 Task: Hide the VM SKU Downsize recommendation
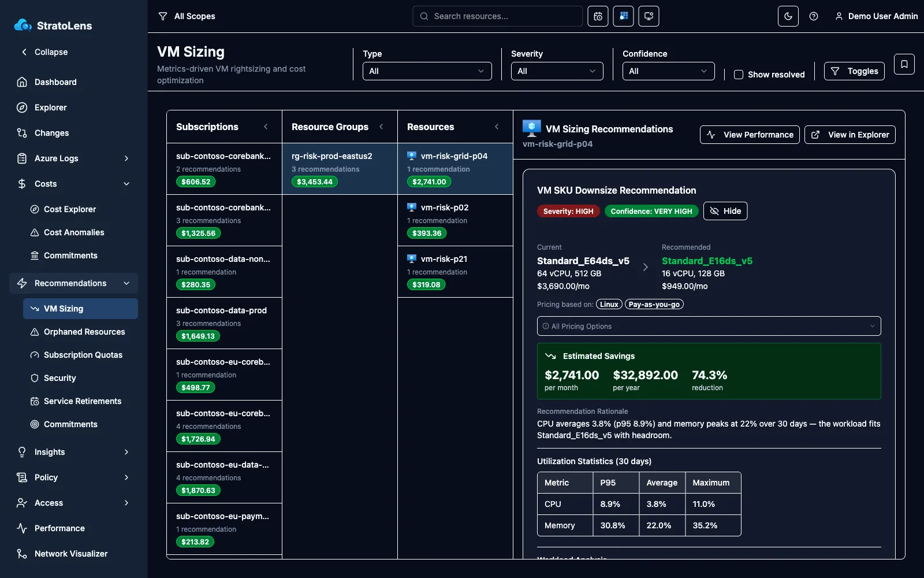[725, 211]
